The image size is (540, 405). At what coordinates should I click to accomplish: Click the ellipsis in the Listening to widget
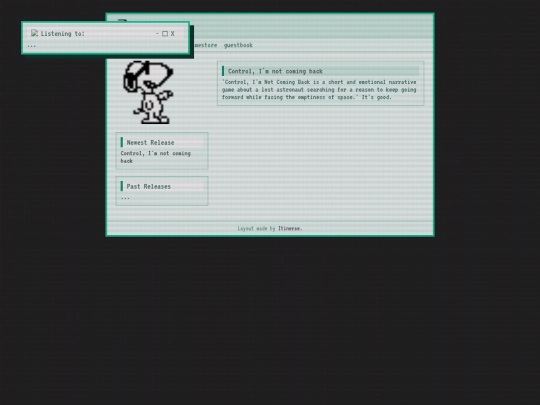(31, 45)
